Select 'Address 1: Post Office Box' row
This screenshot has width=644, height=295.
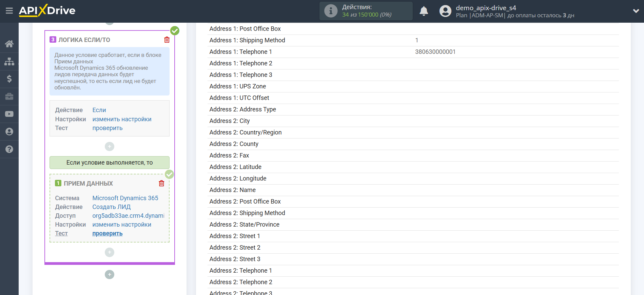pos(413,29)
